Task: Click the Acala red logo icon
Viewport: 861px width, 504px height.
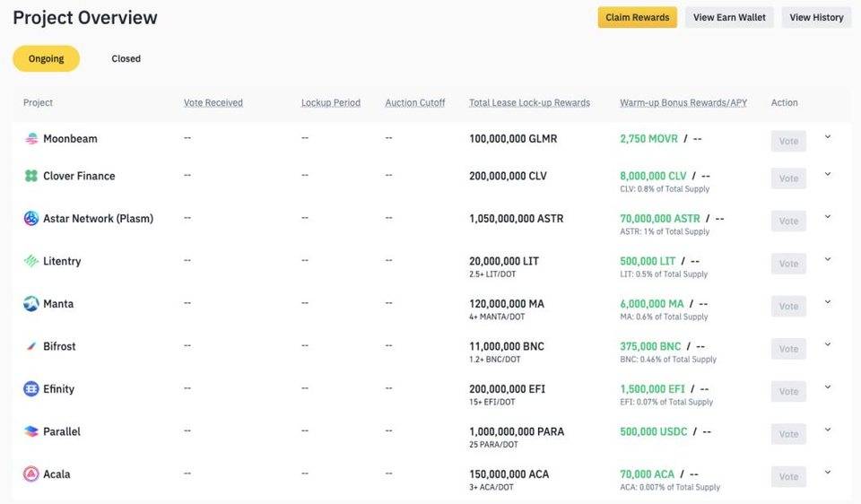Action: pos(31,474)
